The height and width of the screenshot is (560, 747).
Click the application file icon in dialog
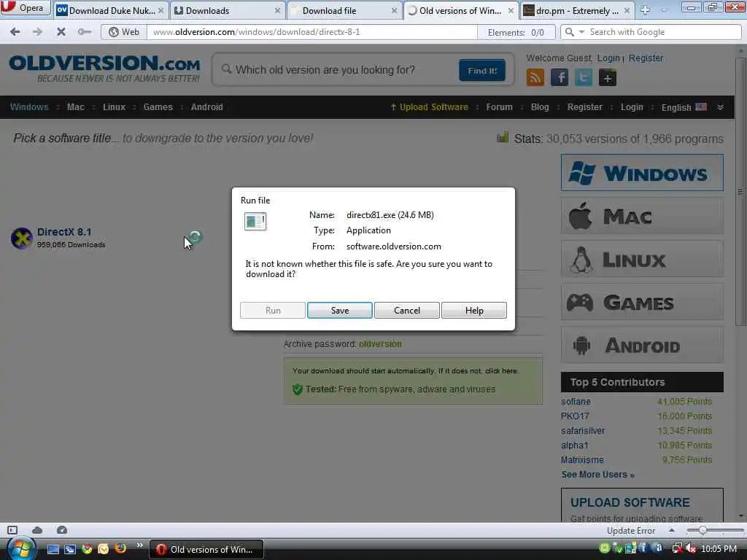tap(255, 222)
